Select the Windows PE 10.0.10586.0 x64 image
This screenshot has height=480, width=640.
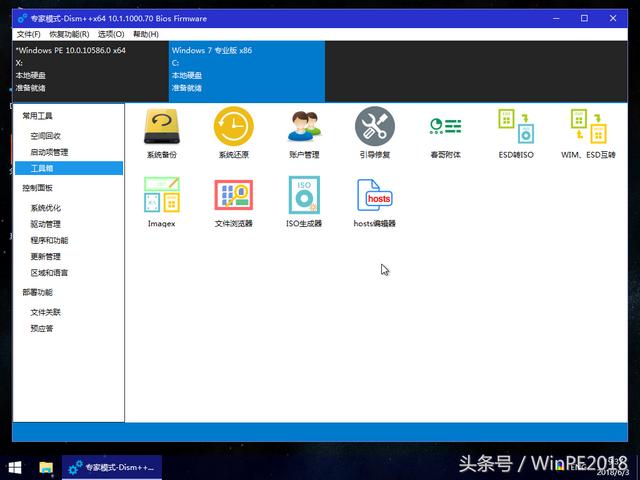point(91,71)
